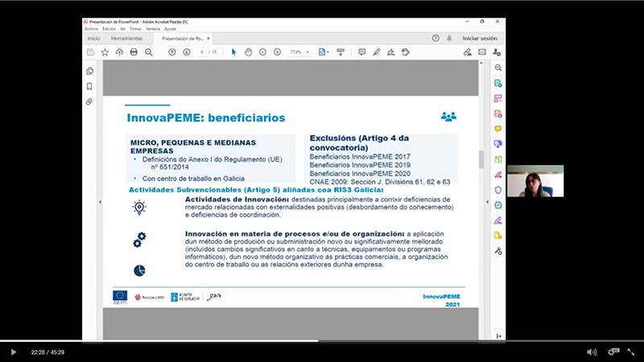The width and height of the screenshot is (644, 362).
Task: Click the expand pane arrow at right pane bottom
Action: (498, 336)
